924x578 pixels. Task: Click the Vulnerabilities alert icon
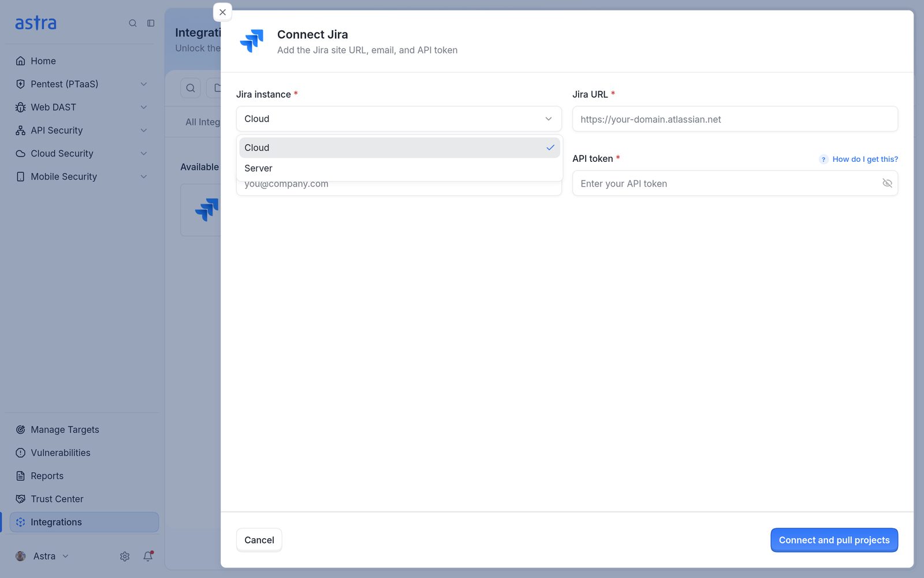(x=21, y=453)
